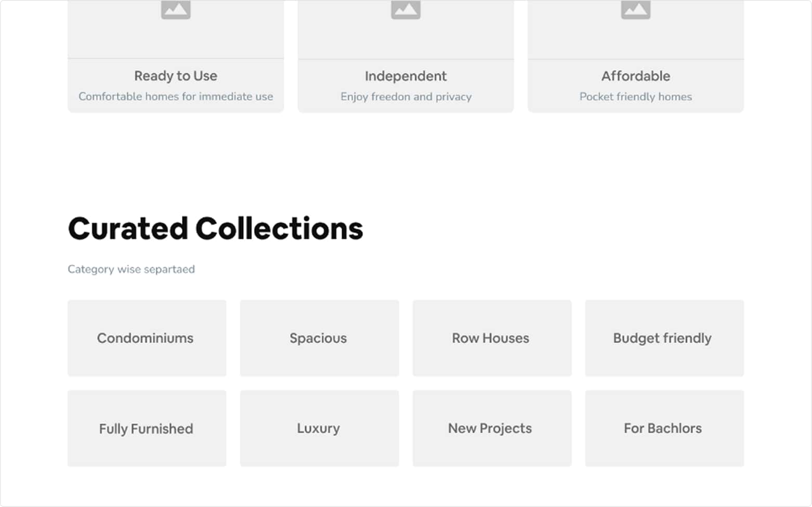Click "Pocket friendly homes" description
Image resolution: width=812 pixels, height=507 pixels.
click(x=635, y=97)
